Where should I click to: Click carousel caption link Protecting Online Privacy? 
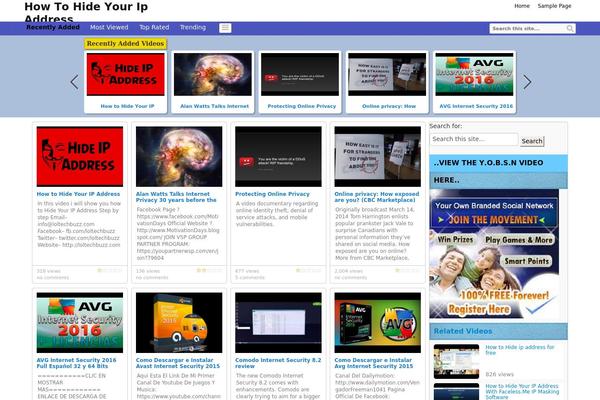coord(302,106)
